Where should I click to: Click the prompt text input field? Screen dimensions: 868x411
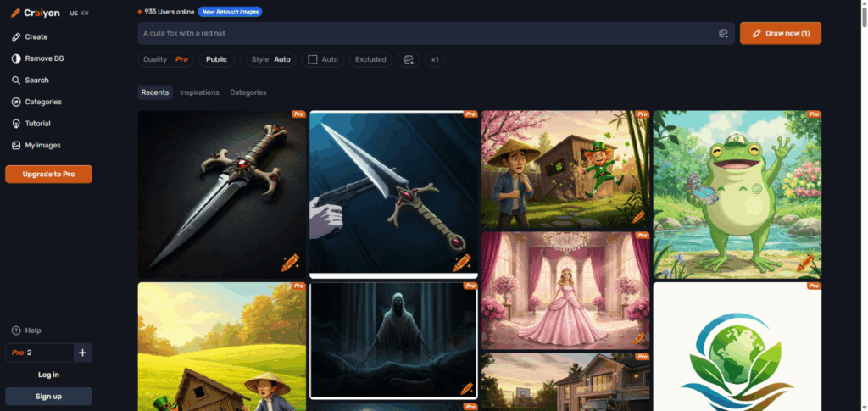click(424, 33)
